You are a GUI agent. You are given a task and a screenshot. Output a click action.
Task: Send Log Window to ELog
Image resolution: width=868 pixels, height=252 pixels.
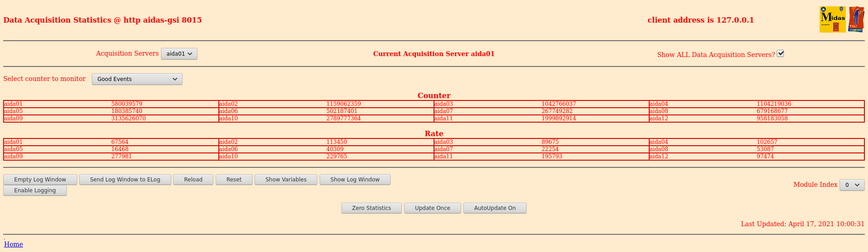125,180
